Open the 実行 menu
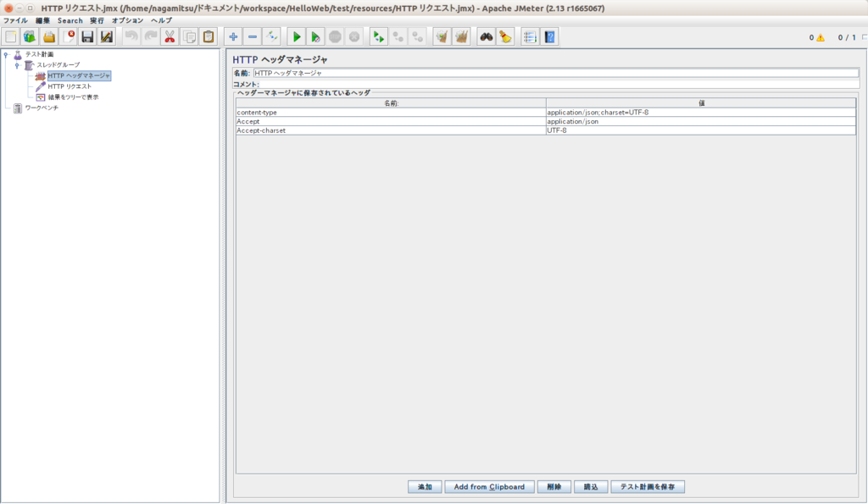Image resolution: width=868 pixels, height=504 pixels. 97,20
